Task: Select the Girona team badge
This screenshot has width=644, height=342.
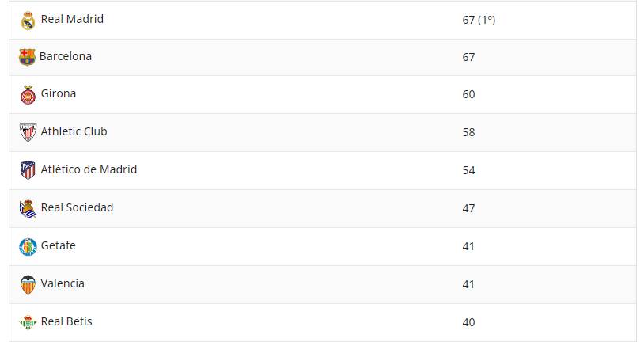Action: [28, 94]
